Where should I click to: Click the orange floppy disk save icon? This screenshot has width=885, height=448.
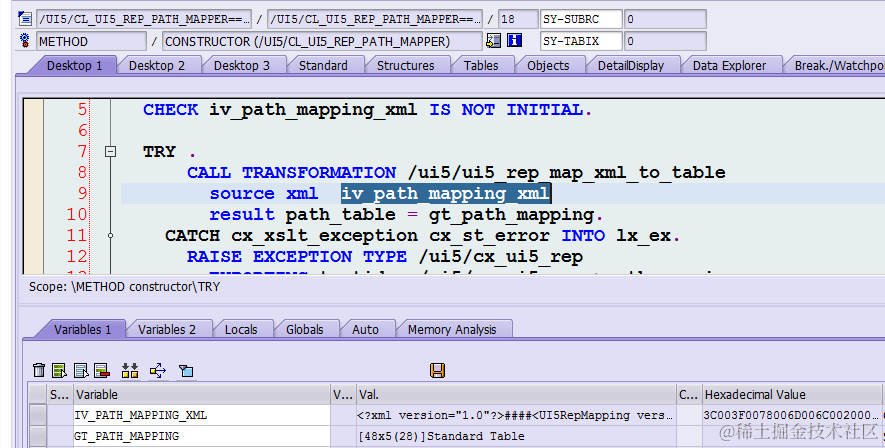[437, 370]
